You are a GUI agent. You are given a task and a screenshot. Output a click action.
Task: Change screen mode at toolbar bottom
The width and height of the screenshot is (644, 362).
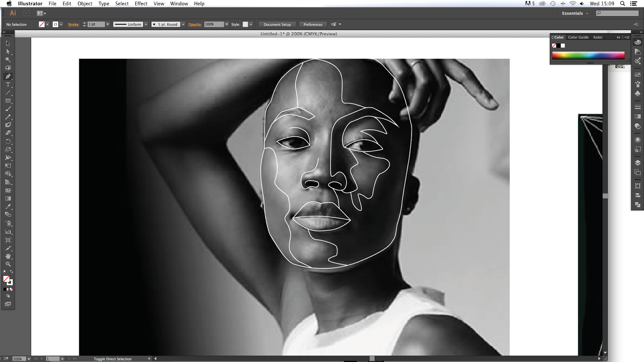tap(8, 304)
